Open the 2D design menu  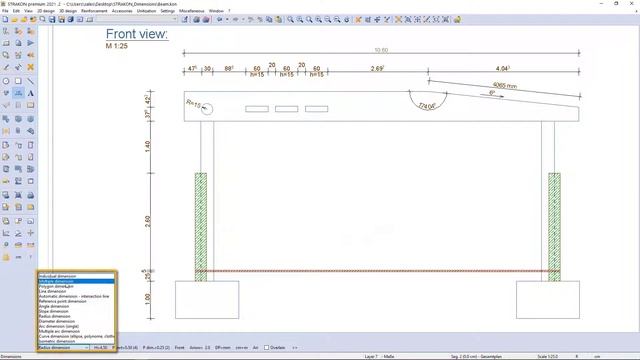pos(46,11)
